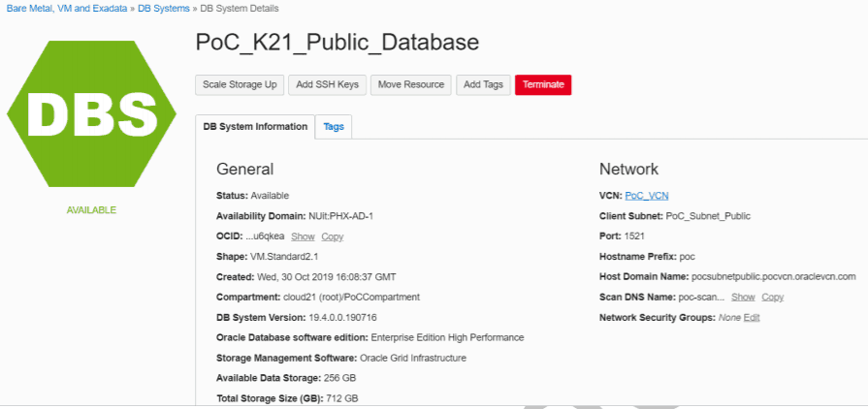Click Port value 1521
This screenshot has width=868, height=409.
634,236
